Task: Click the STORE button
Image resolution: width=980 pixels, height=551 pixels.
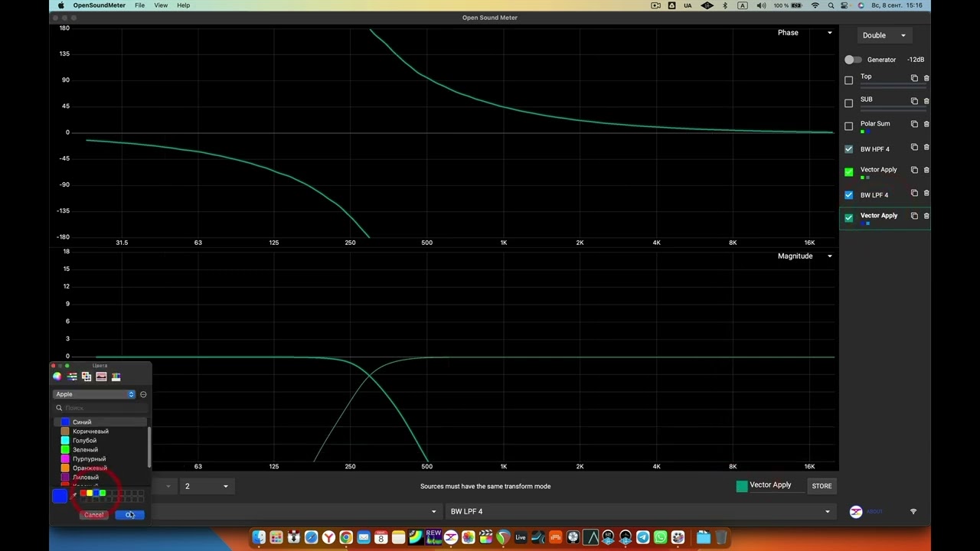Action: [x=822, y=486]
